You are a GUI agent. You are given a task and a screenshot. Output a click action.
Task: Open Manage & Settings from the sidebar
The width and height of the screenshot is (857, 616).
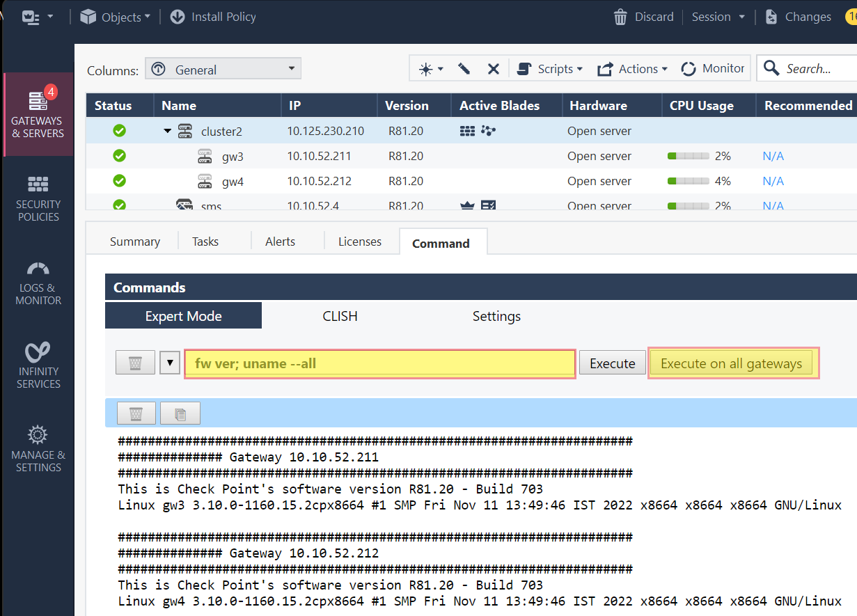click(x=38, y=449)
